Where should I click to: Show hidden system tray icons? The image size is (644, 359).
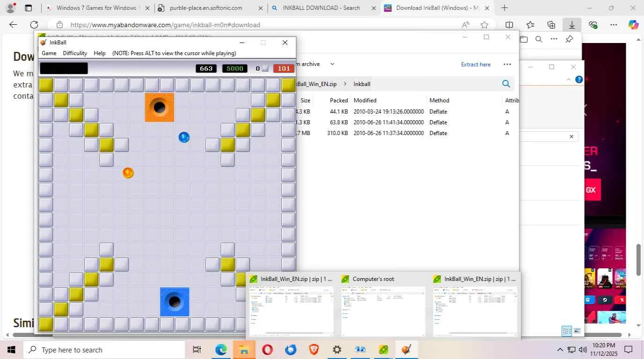tap(560, 350)
